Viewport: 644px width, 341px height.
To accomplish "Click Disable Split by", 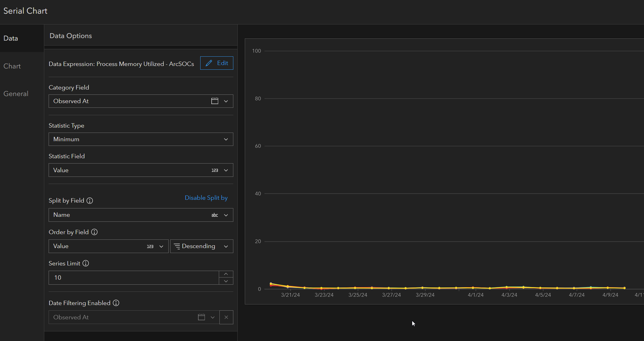I will coord(206,198).
